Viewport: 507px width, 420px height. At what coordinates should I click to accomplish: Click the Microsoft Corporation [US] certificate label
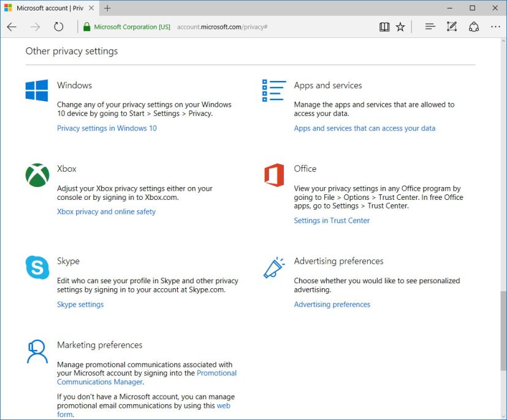[132, 27]
